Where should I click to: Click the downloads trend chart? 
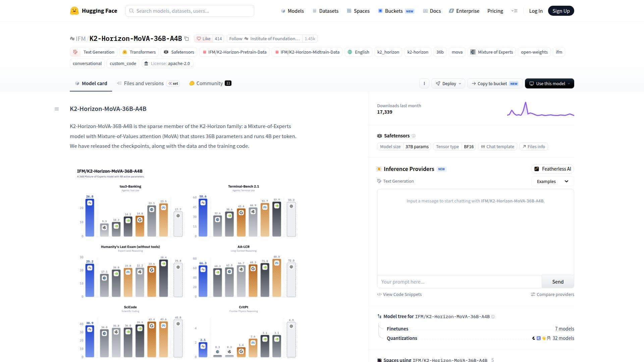click(x=540, y=109)
